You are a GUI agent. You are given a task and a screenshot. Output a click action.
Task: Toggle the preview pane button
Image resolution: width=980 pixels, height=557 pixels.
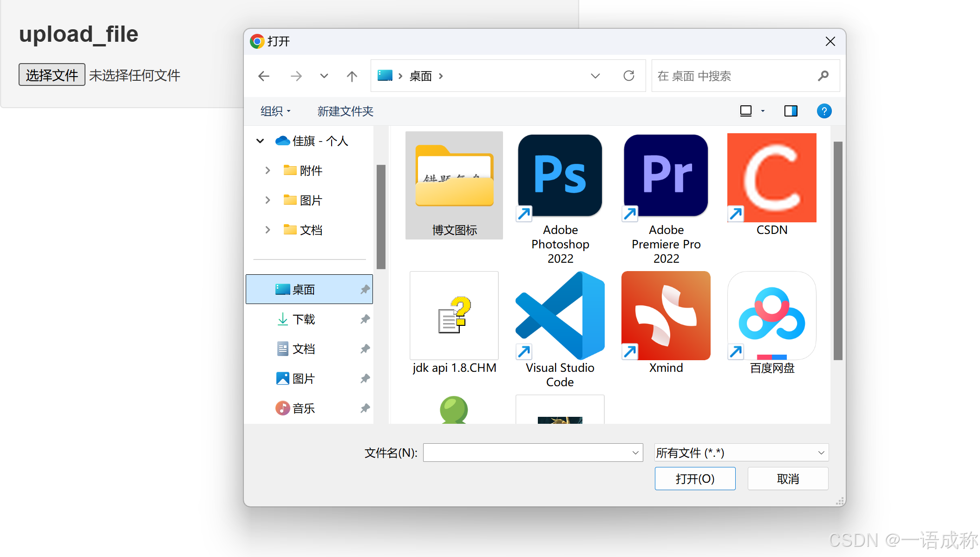(791, 111)
